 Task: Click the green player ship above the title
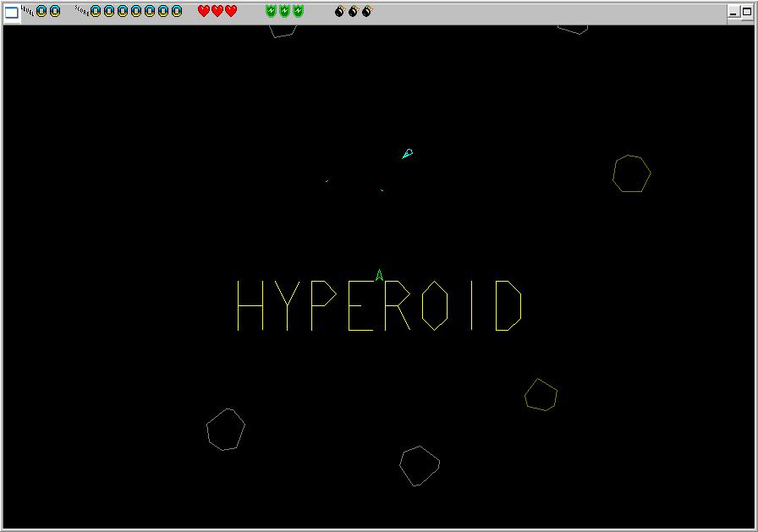coord(380,275)
